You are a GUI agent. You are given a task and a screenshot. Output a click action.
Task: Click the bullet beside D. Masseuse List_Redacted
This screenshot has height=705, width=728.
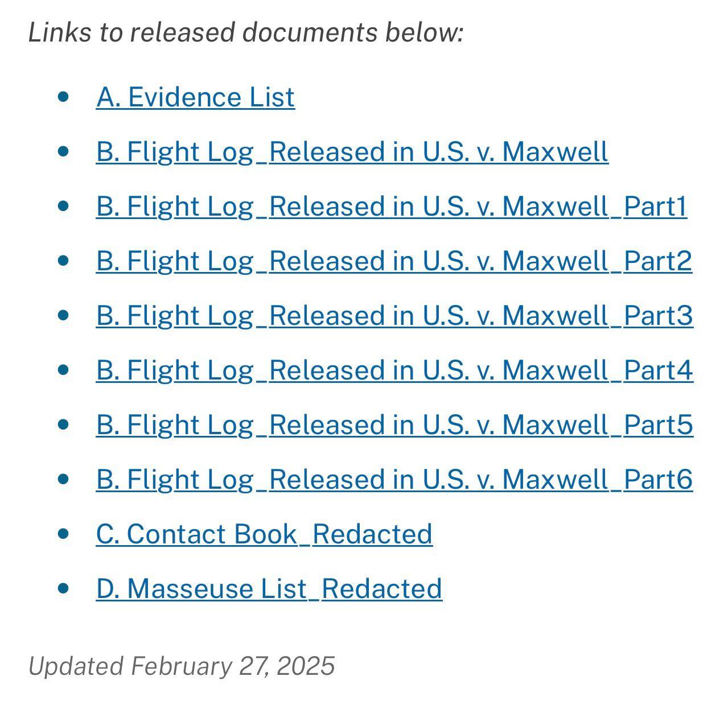pyautogui.click(x=63, y=588)
